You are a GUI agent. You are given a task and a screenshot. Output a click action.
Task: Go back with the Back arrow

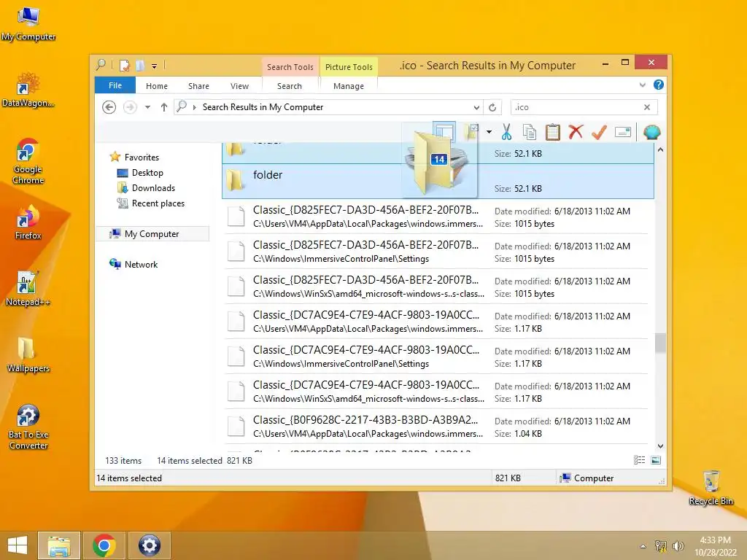(109, 107)
